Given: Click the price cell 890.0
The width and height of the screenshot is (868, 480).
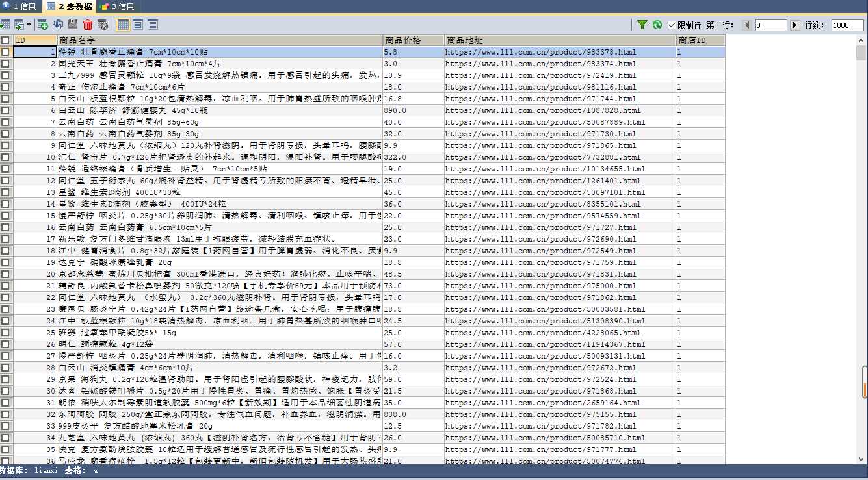Looking at the screenshot, I should point(414,110).
